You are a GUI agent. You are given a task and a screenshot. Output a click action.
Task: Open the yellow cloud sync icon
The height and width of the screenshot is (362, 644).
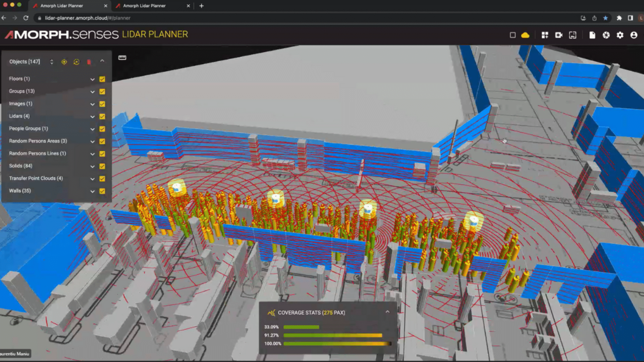(525, 35)
